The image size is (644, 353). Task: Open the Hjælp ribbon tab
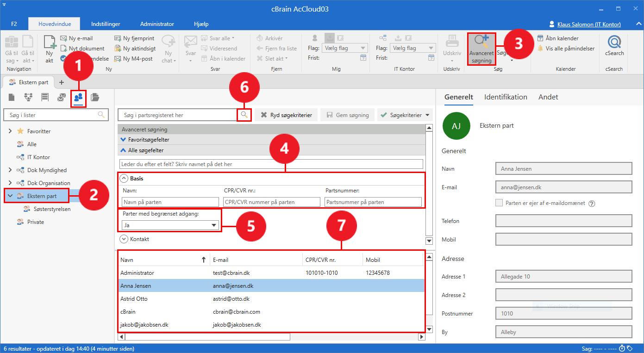click(201, 24)
